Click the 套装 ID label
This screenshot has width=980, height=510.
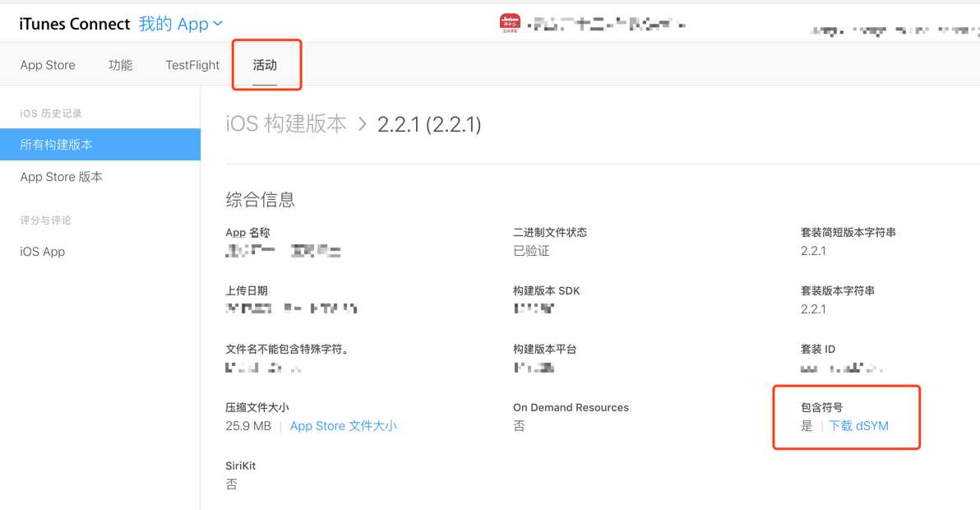tap(818, 349)
